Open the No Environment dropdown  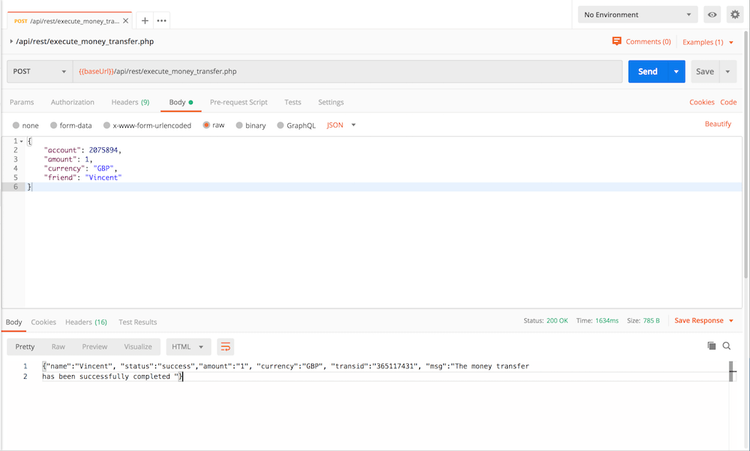638,15
